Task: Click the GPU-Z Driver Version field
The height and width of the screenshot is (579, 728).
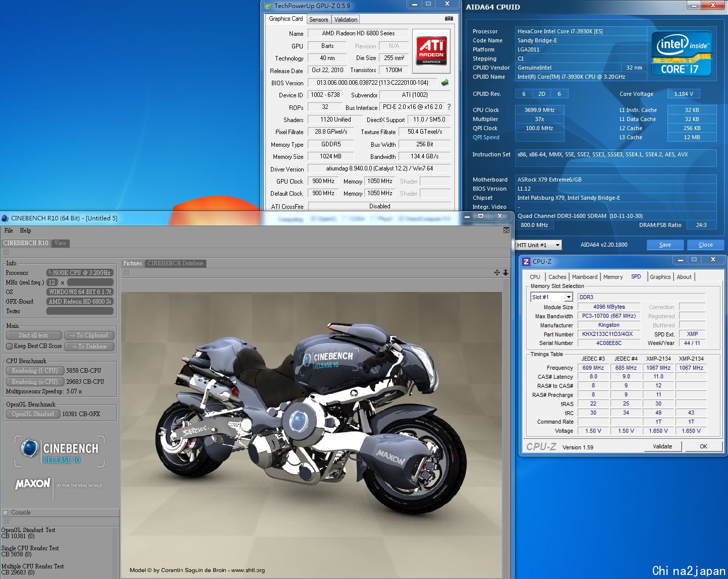Action: pos(379,168)
